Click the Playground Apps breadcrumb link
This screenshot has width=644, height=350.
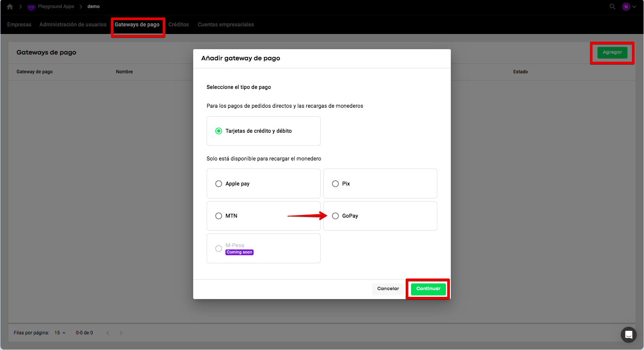[x=56, y=7]
